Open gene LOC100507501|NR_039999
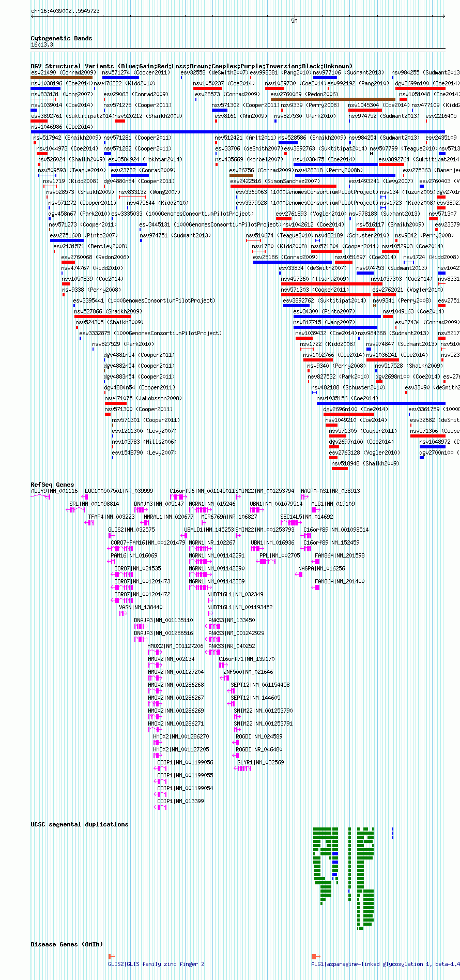Viewport: 460px width, 980px height. pos(119,491)
